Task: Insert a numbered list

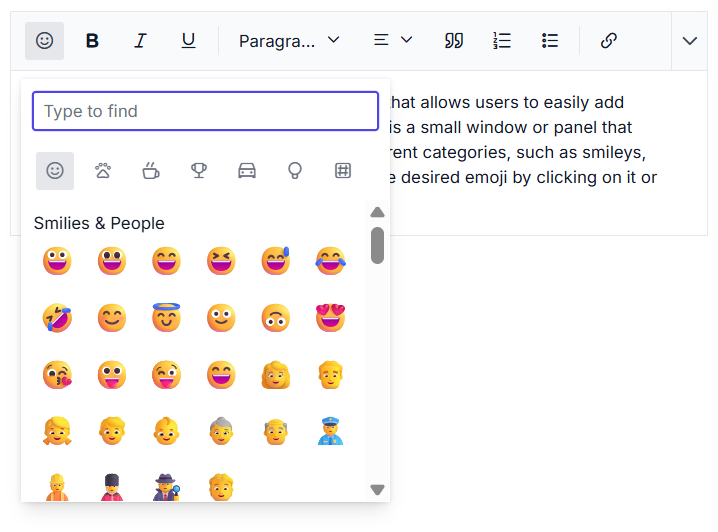Action: (502, 41)
